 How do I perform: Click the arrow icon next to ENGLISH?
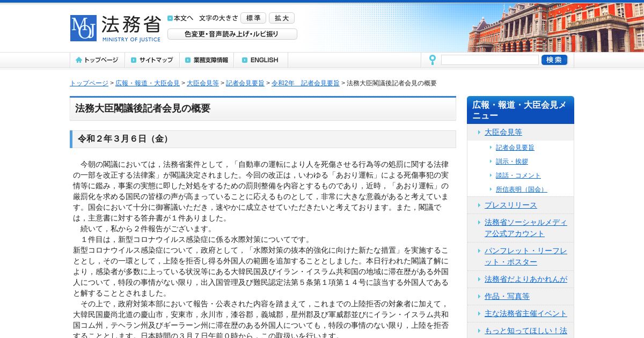pyautogui.click(x=245, y=60)
